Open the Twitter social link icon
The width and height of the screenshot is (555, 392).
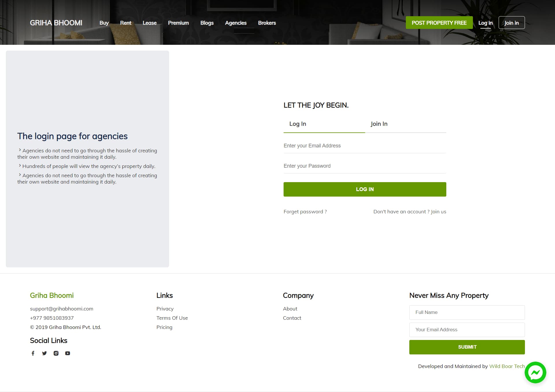[x=45, y=353]
